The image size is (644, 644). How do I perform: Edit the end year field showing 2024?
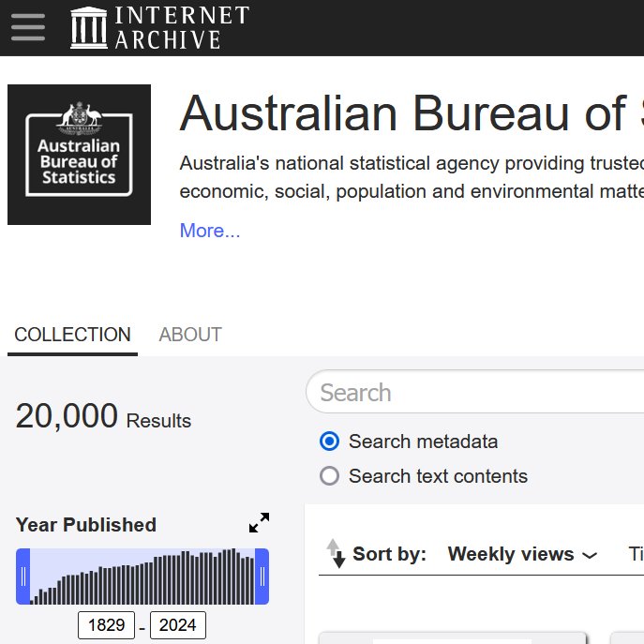click(178, 625)
